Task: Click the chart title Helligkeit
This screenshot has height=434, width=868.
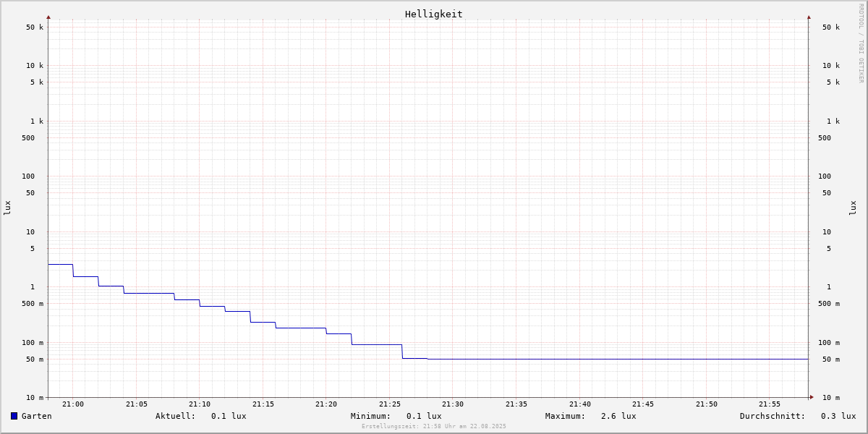Action: [434, 14]
